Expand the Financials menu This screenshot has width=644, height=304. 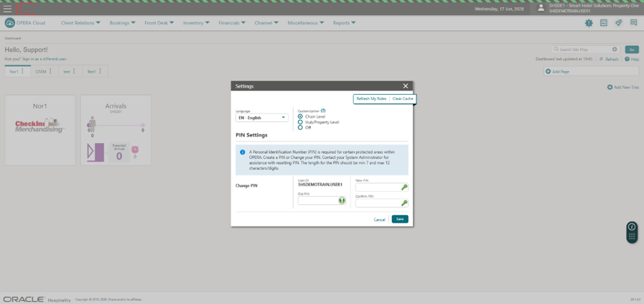point(232,23)
